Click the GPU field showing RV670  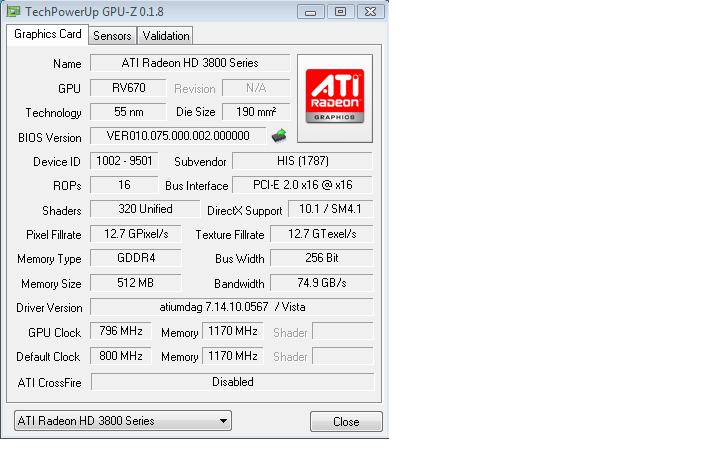(x=128, y=88)
